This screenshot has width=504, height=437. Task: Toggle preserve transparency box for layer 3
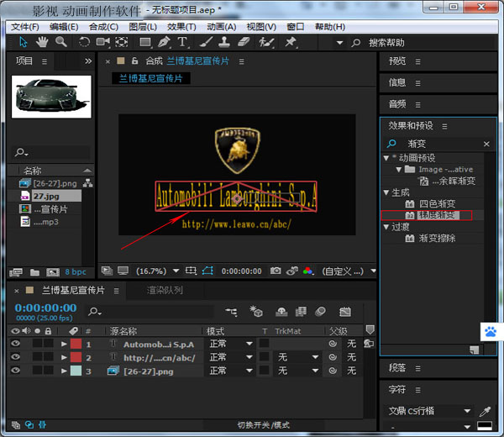coord(265,371)
